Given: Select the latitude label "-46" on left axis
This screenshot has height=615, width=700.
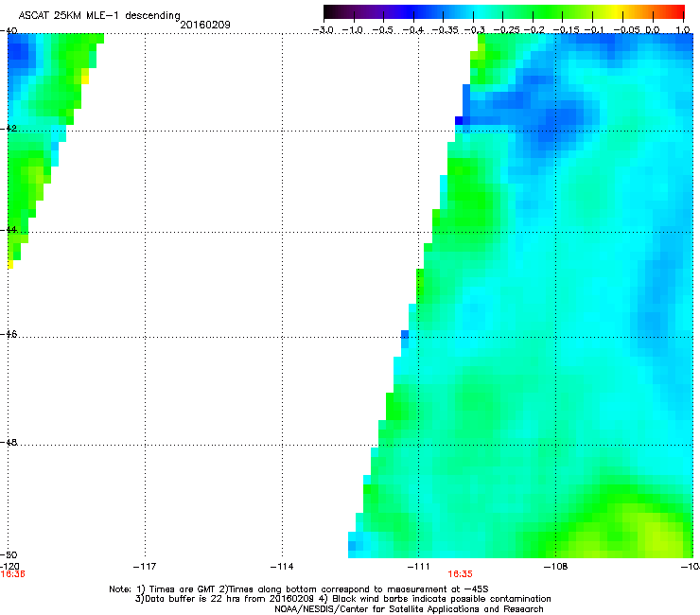Looking at the screenshot, I should coord(9,334).
